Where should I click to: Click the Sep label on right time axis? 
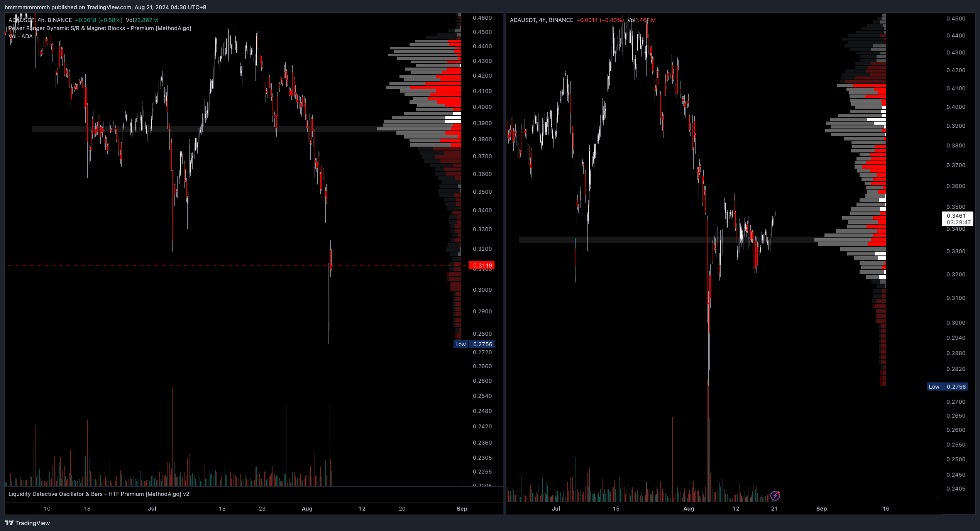click(x=821, y=509)
